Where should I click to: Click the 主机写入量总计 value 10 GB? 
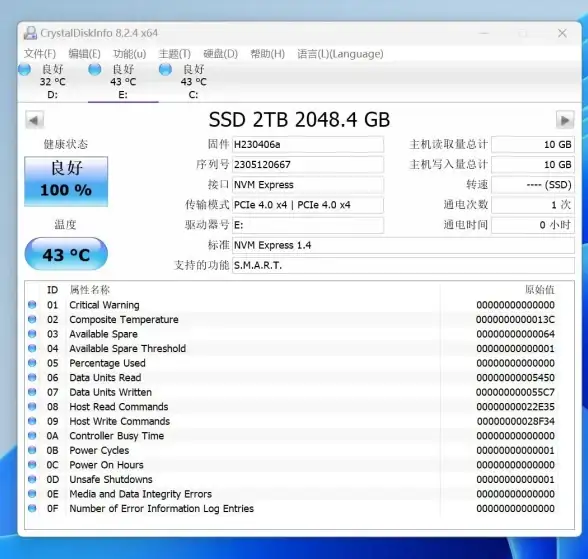tap(533, 165)
